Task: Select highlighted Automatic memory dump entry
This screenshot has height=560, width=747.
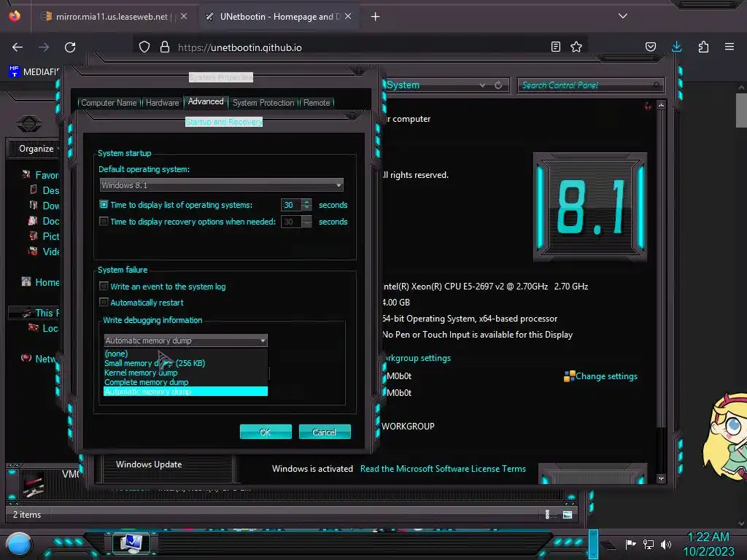Action: pos(186,392)
